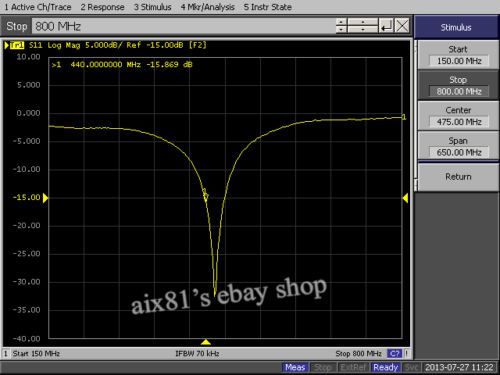Click the large step-up button in entry bar
This screenshot has width=500, height=375.
pyautogui.click(x=363, y=22)
